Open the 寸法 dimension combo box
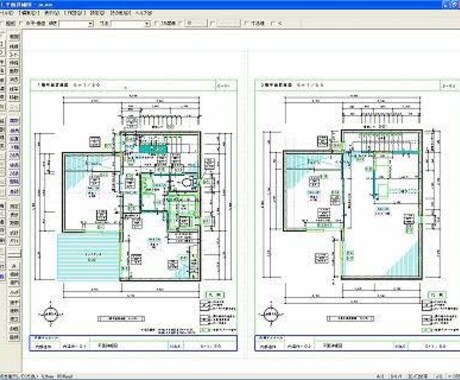460x380 pixels. tap(130, 24)
